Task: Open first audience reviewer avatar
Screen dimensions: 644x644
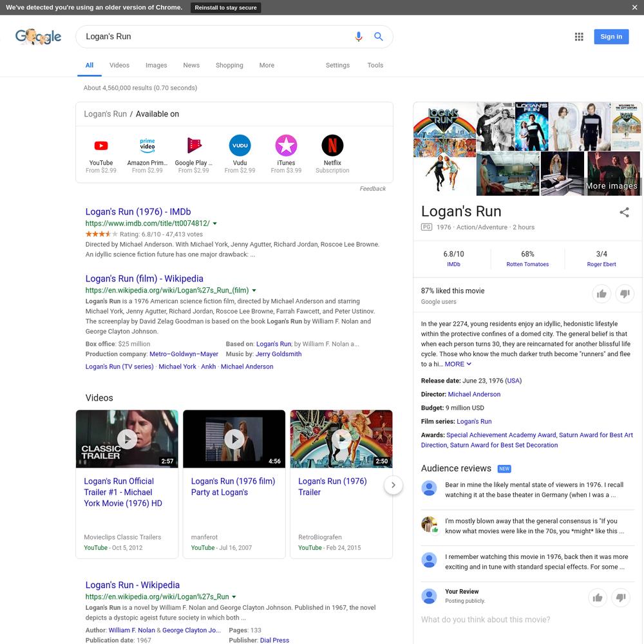Action: (429, 488)
